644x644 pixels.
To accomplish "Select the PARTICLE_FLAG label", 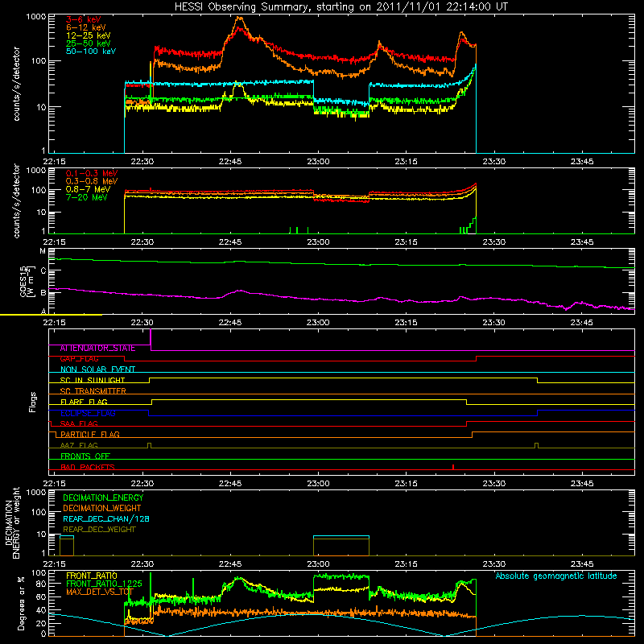I will pyautogui.click(x=90, y=435).
